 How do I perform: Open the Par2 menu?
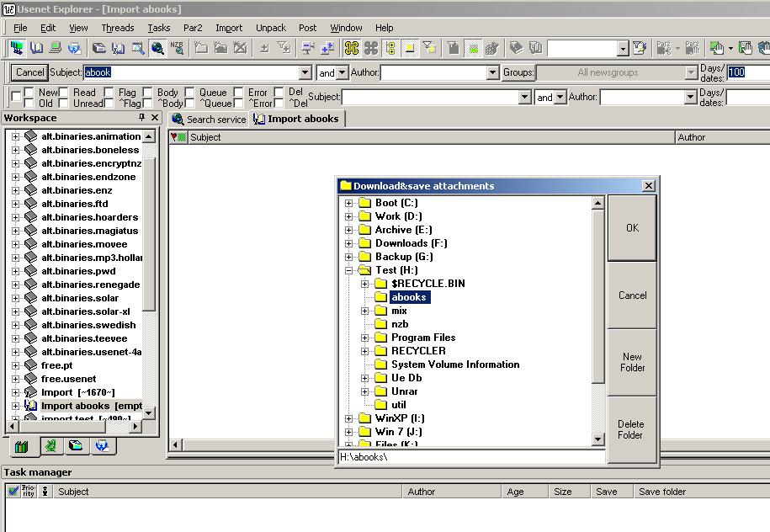click(x=193, y=28)
